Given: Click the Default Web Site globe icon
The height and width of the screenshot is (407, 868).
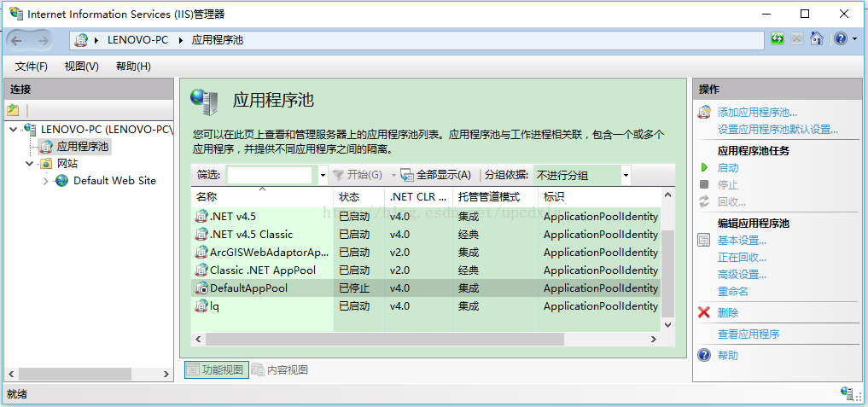Looking at the screenshot, I should tap(61, 181).
